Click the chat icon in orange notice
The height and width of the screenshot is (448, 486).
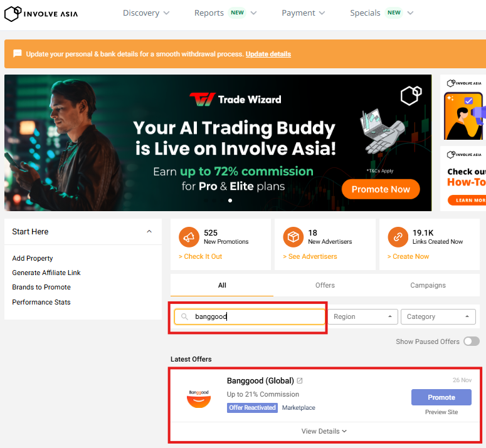pyautogui.click(x=18, y=54)
